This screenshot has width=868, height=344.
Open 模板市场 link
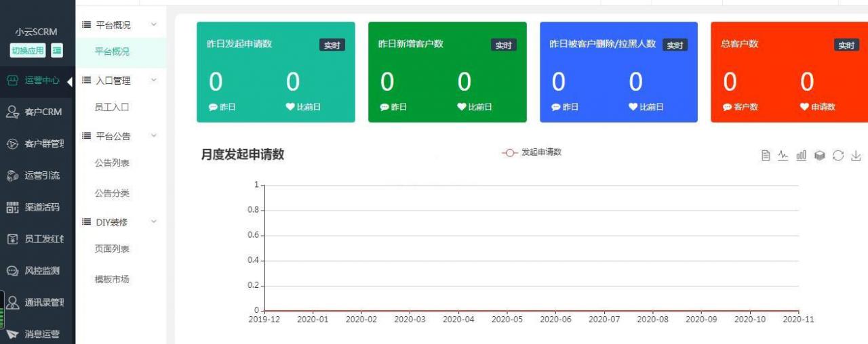[112, 279]
